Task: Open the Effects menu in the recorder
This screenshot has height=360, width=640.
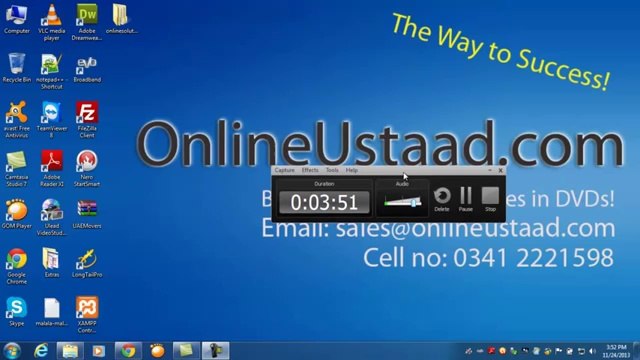Action: pyautogui.click(x=310, y=170)
